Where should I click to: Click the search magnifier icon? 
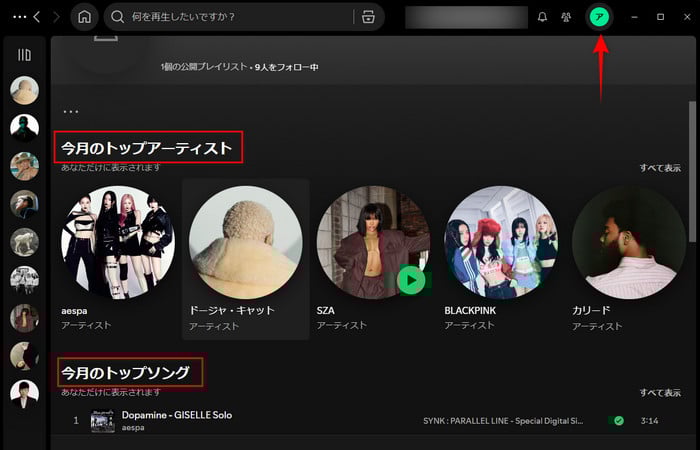[x=117, y=17]
